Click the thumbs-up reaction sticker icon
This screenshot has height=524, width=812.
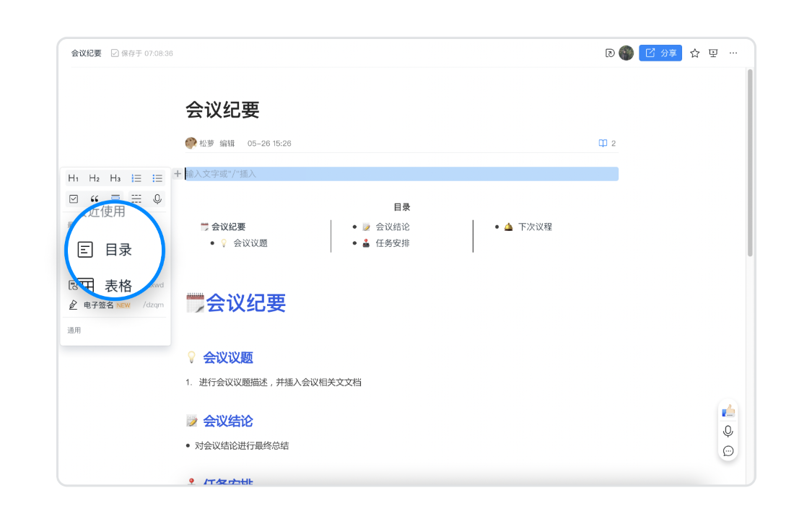(728, 412)
